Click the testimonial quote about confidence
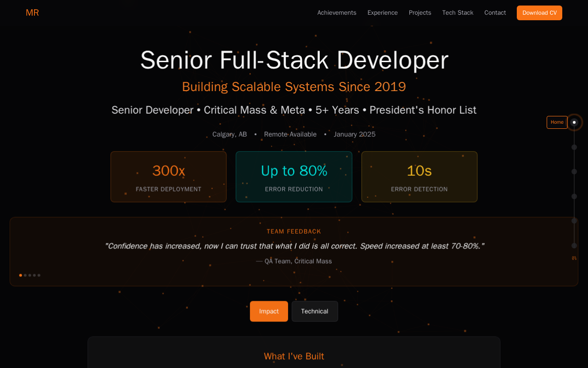588x368 pixels. click(x=294, y=246)
